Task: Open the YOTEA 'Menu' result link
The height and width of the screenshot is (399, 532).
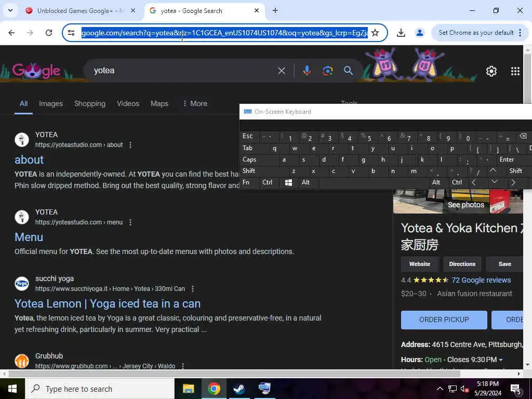Action: (x=29, y=237)
